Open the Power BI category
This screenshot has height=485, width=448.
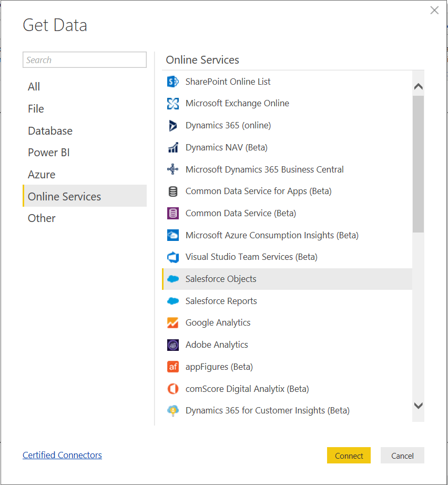click(x=49, y=153)
